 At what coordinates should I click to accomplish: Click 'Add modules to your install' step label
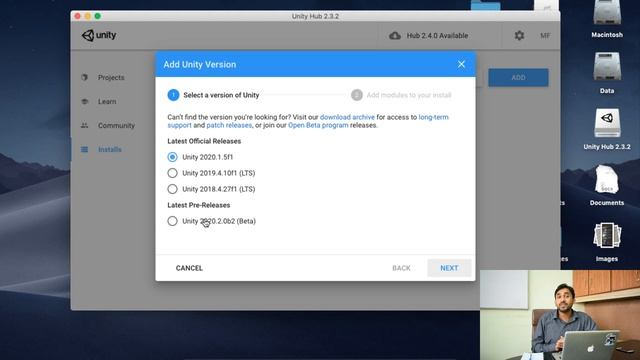pyautogui.click(x=409, y=95)
